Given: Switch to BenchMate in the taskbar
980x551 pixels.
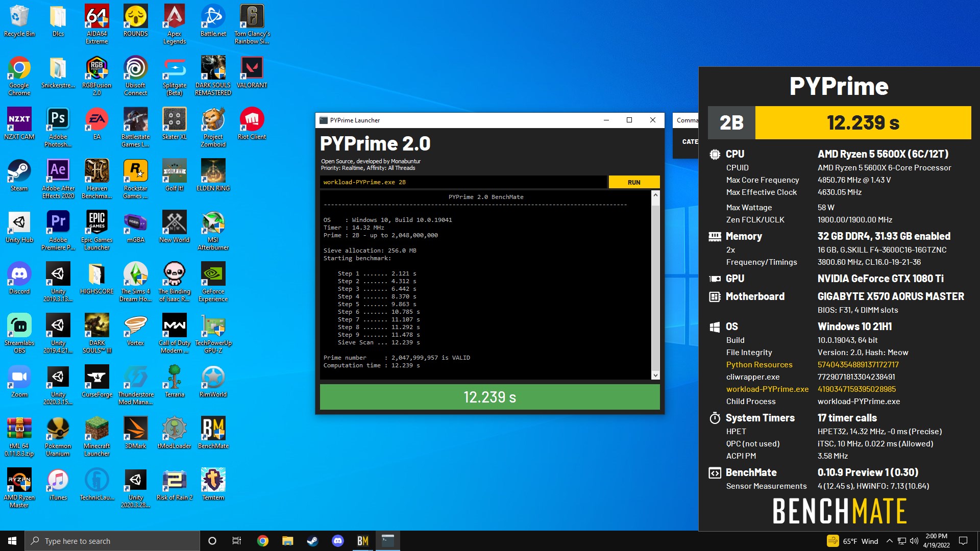Looking at the screenshot, I should (x=363, y=541).
